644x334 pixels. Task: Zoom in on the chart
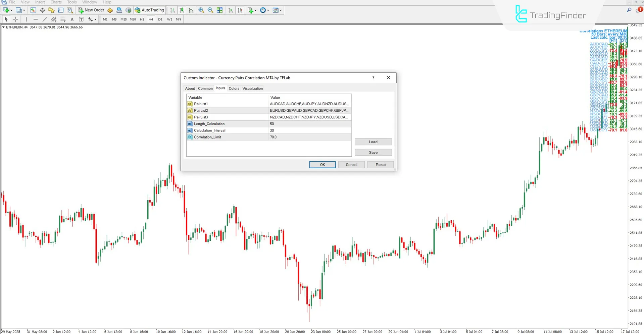point(201,10)
